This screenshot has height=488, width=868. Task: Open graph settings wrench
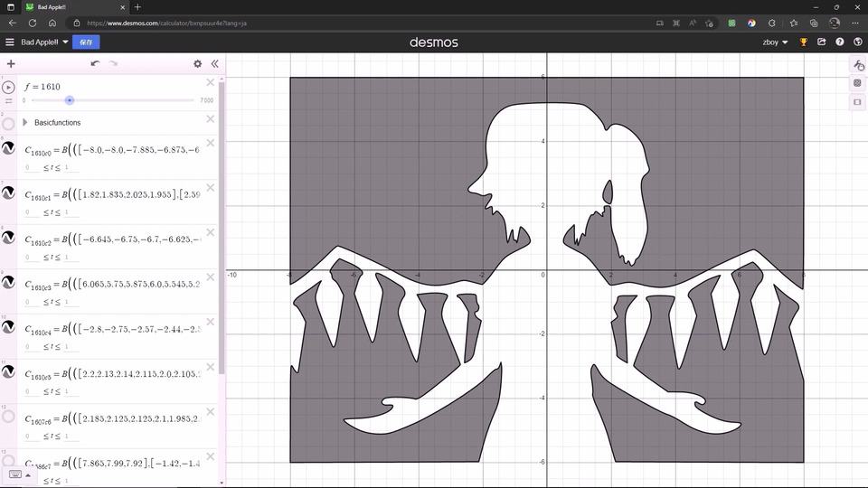(x=858, y=65)
